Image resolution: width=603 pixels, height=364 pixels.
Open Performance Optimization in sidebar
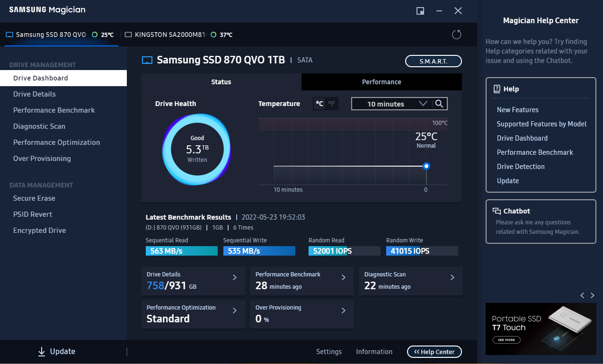(63, 142)
